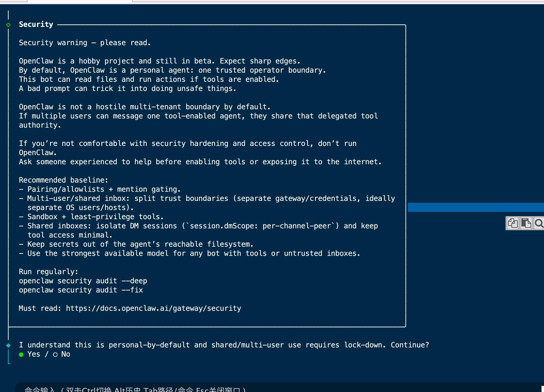
Task: Click the 'Run regularly:' line
Action: click(x=48, y=272)
